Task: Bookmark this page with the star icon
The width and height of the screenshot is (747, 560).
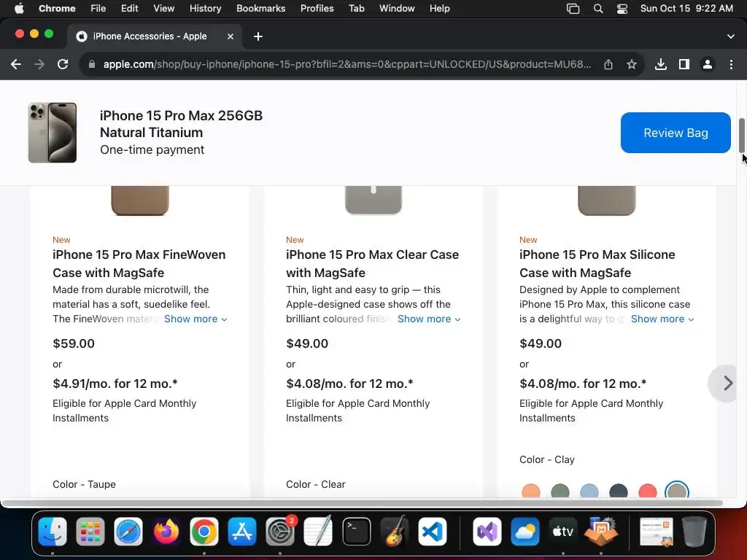Action: pos(632,64)
